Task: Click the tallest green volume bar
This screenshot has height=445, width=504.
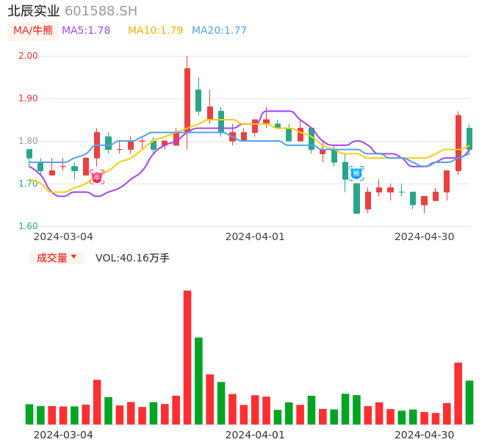Action: tap(198, 380)
